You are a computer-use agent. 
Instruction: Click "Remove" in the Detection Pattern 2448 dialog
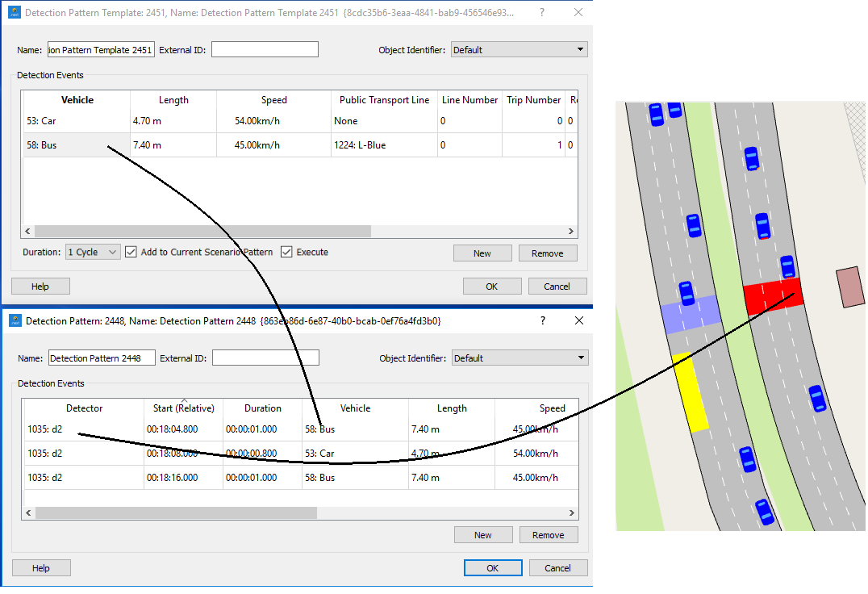pos(549,534)
